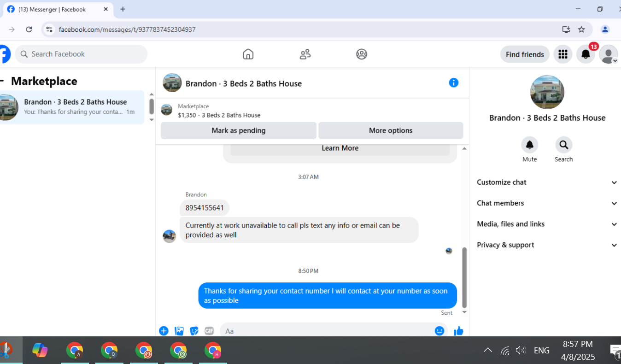Open the taskbar volume control
The height and width of the screenshot is (364, 621).
[521, 351]
